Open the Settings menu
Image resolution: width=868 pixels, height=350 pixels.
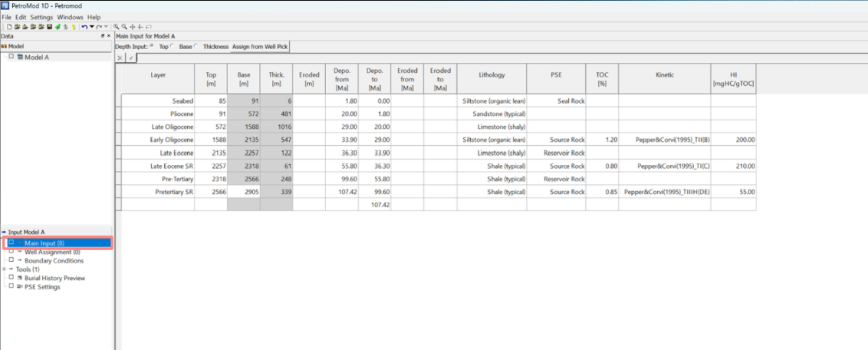41,18
